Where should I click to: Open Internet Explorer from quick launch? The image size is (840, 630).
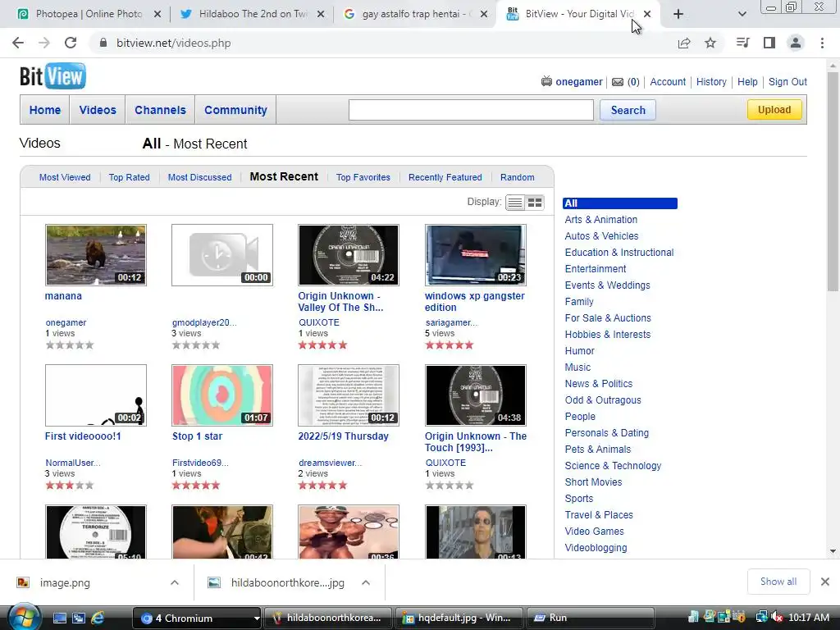[x=98, y=618]
